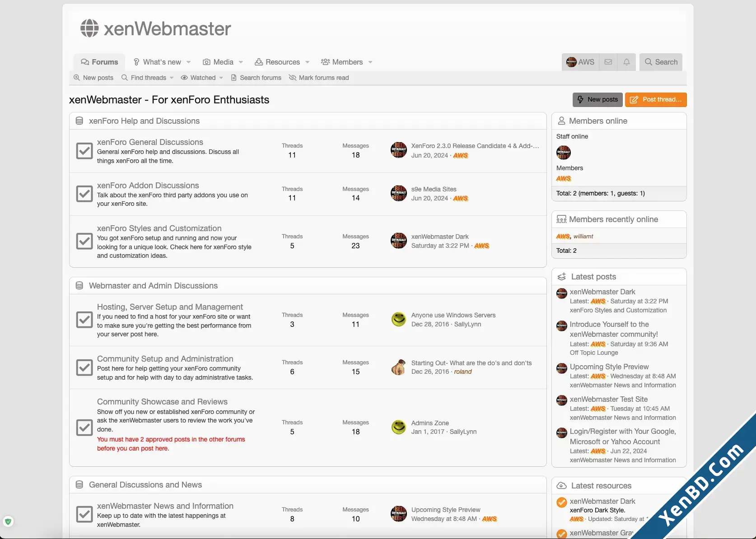Open roland profile link
Viewport: 756px width, 539px height.
click(x=463, y=372)
